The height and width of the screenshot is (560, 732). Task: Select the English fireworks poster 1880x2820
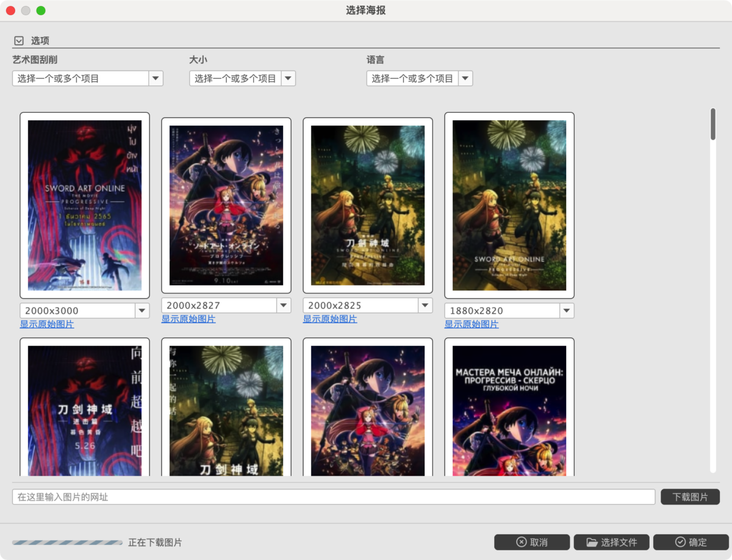(x=509, y=206)
